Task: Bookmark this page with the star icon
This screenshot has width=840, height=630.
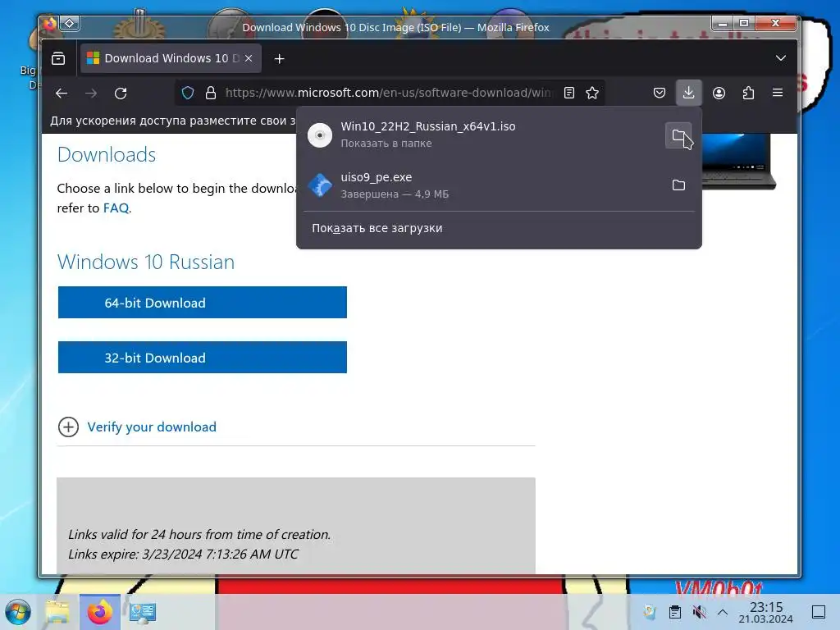Action: pos(592,94)
